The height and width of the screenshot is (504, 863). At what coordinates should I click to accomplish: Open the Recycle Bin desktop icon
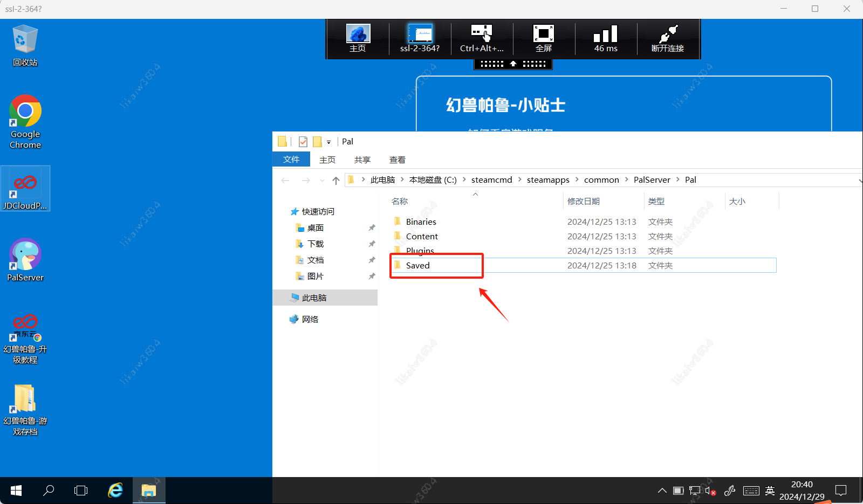(x=25, y=46)
